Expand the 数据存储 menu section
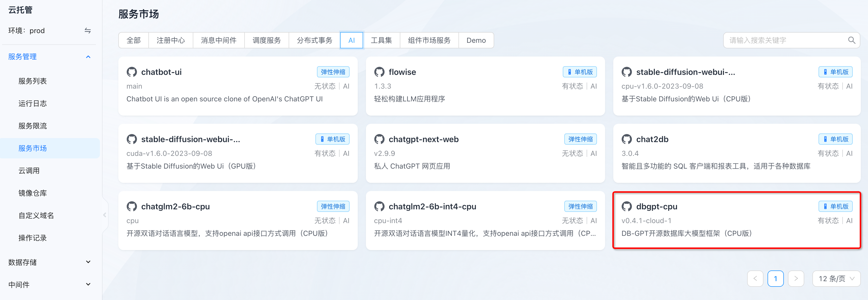The width and height of the screenshot is (868, 300). pos(88,262)
